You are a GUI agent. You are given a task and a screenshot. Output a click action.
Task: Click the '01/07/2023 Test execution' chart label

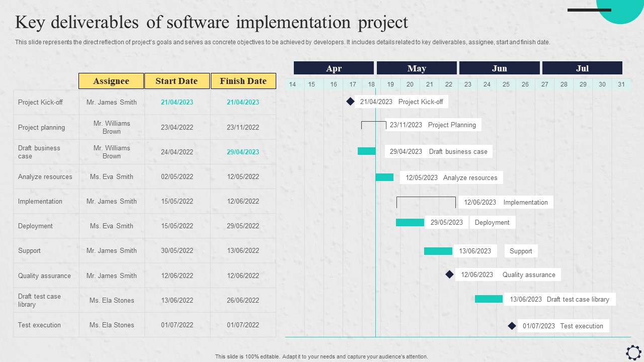pyautogui.click(x=563, y=326)
